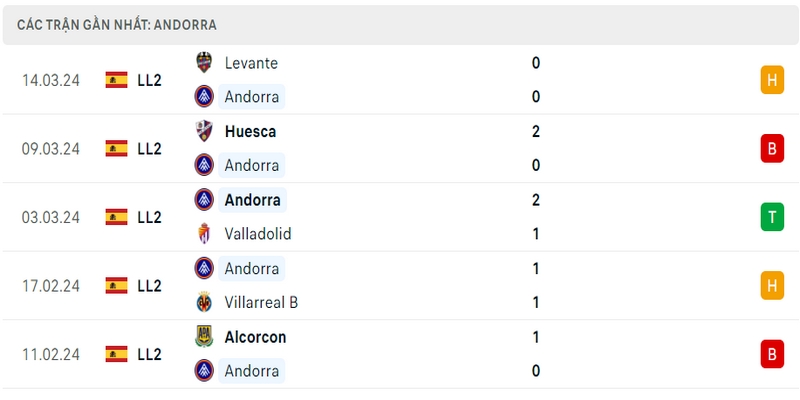
Task: Click Spain flag on 14.03.24 match
Action: pyautogui.click(x=116, y=80)
